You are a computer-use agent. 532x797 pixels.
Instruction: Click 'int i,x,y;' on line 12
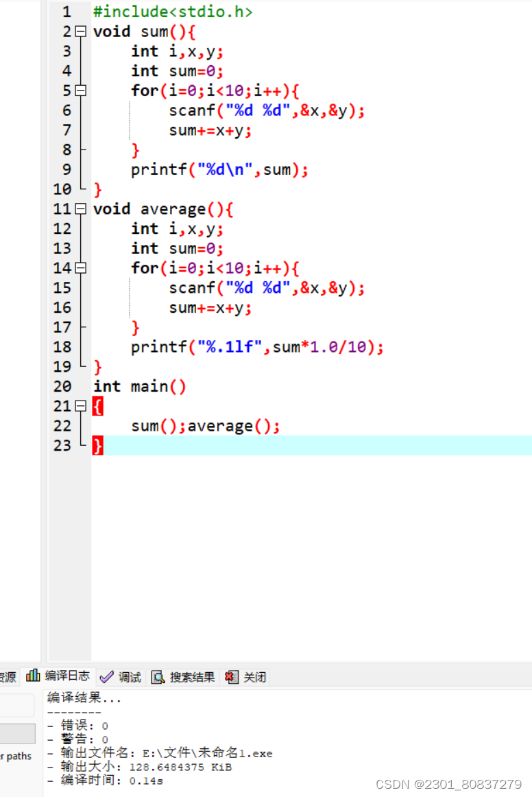[x=178, y=228]
